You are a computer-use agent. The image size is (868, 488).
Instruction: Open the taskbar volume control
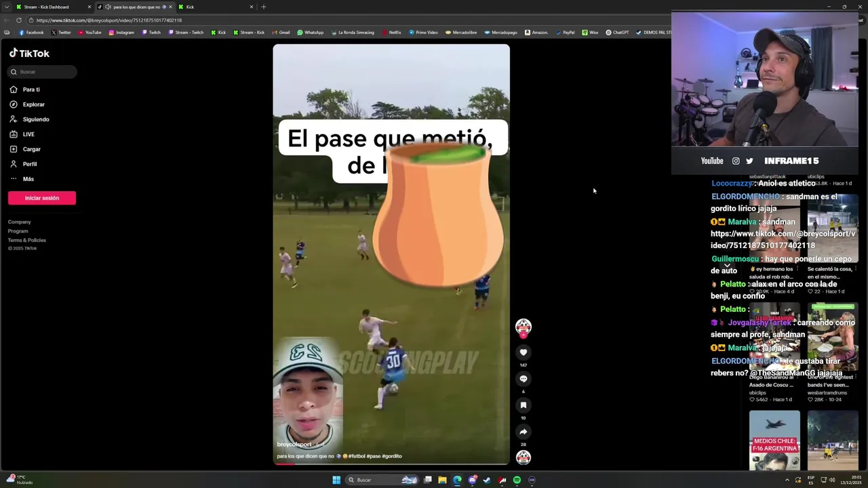coord(832,480)
